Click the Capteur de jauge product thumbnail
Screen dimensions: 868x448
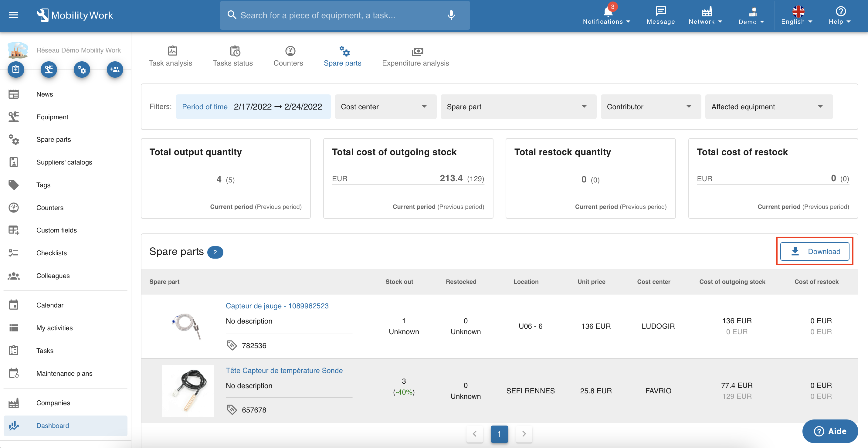coord(187,326)
